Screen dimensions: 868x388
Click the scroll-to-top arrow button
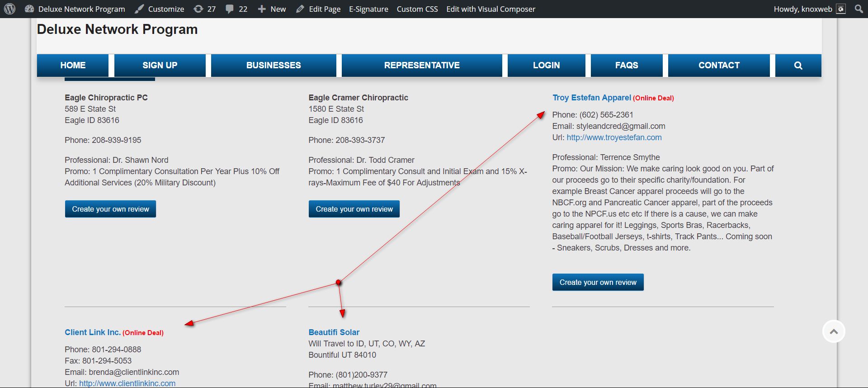pos(834,331)
